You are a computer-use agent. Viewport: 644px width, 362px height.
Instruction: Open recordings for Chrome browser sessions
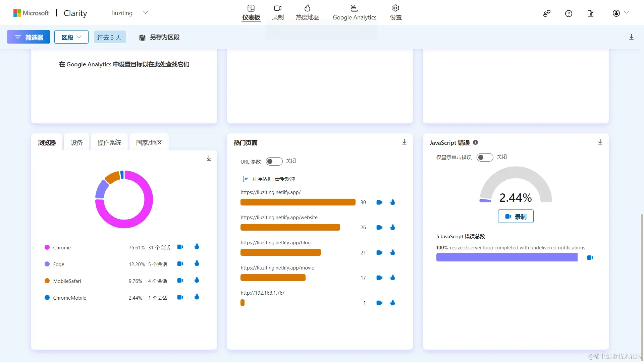click(x=180, y=247)
